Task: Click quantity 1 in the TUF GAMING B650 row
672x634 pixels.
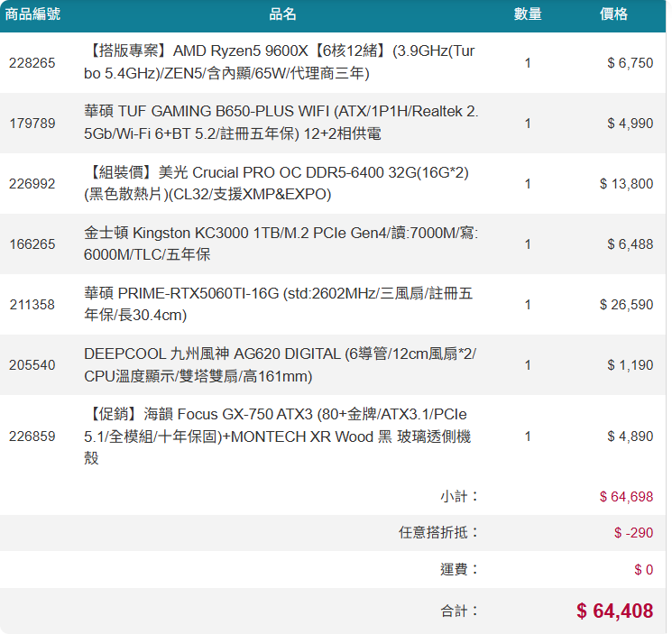Action: (x=528, y=124)
